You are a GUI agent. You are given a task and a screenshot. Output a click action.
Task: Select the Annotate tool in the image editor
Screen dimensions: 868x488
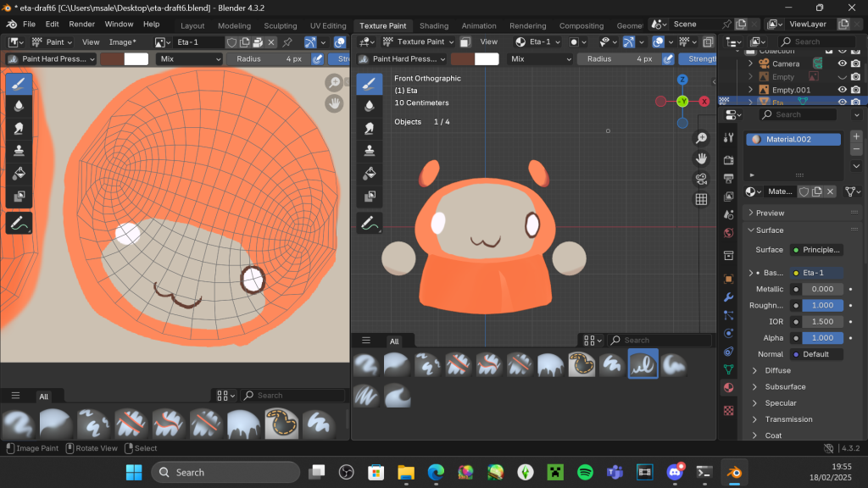pyautogui.click(x=19, y=224)
